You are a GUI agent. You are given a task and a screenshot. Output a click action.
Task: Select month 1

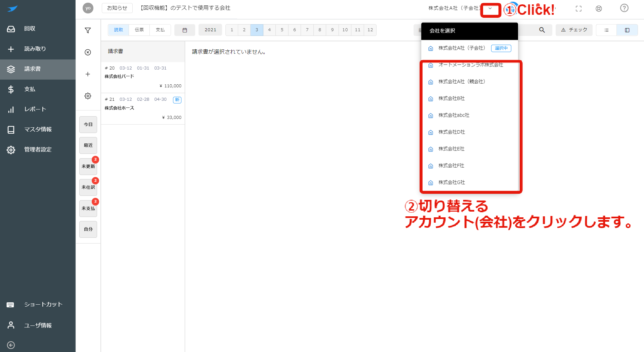[232, 30]
